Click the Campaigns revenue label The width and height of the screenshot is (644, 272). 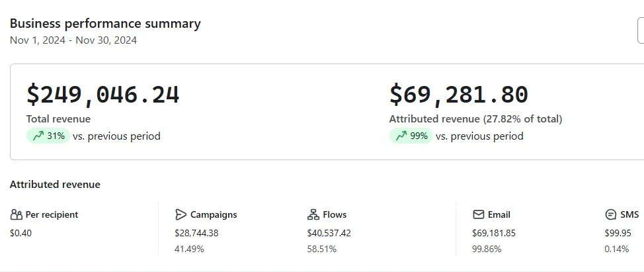point(214,215)
